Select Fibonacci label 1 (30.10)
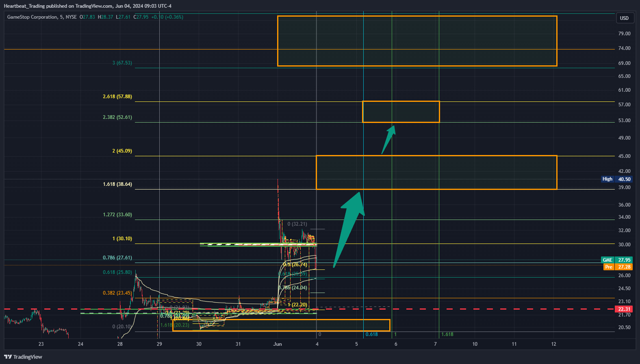The height and width of the screenshot is (364, 640). pyautogui.click(x=122, y=239)
